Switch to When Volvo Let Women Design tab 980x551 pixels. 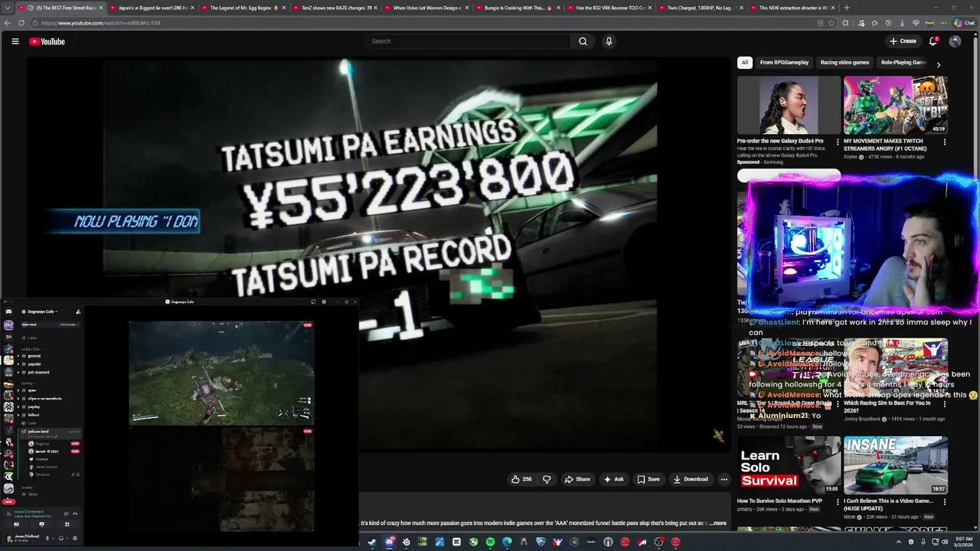[427, 8]
